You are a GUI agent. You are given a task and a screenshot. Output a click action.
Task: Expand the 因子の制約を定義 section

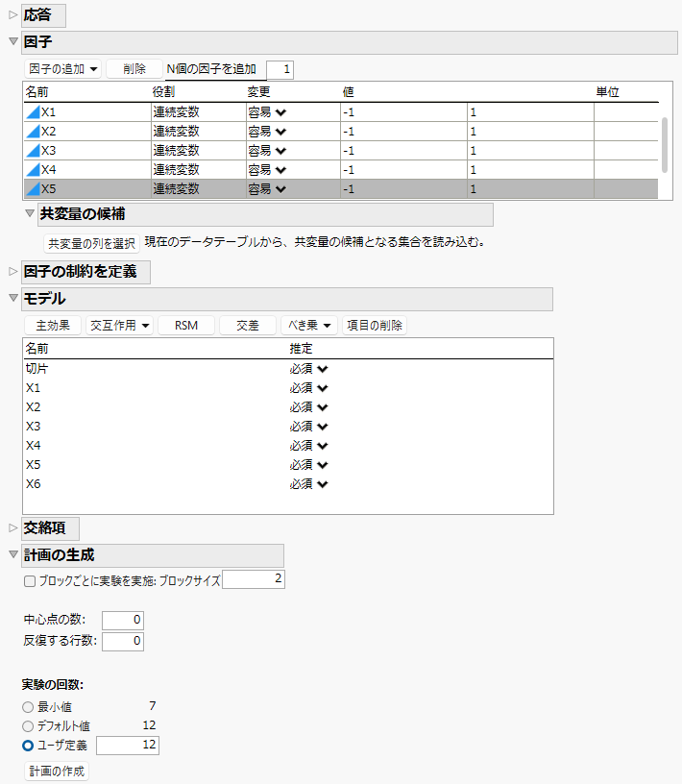tap(13, 272)
